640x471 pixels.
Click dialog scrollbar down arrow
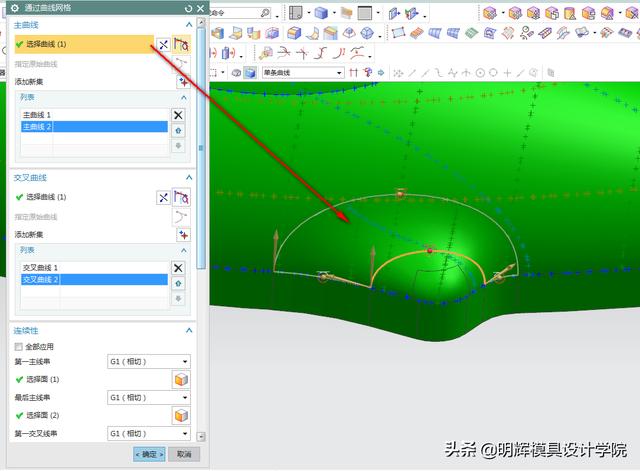[x=201, y=437]
